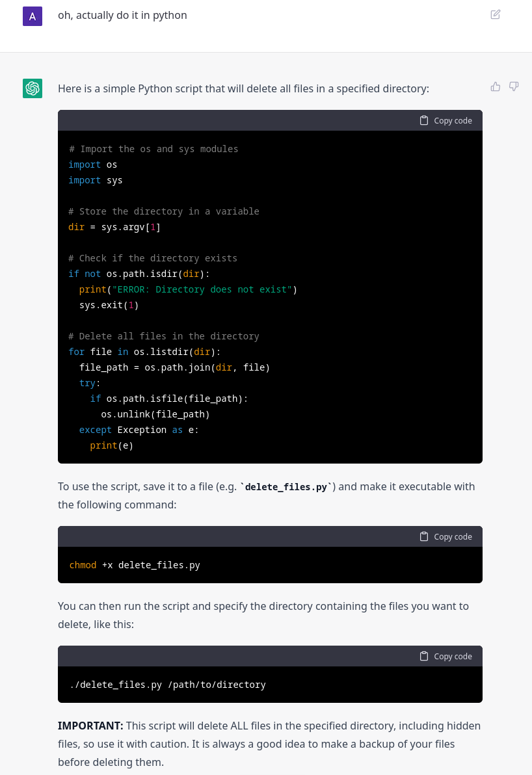Click the command './delete_files.py /path/to/directory'

168,685
